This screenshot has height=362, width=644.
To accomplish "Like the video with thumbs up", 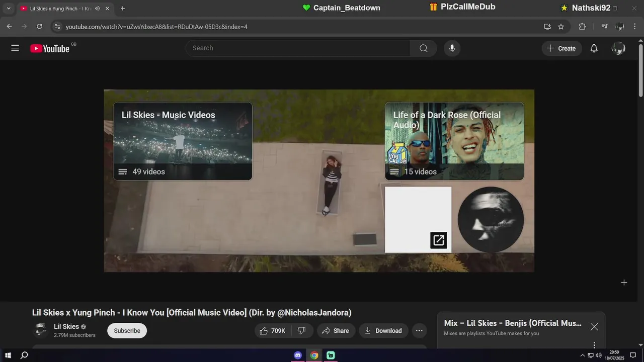I will tap(272, 330).
